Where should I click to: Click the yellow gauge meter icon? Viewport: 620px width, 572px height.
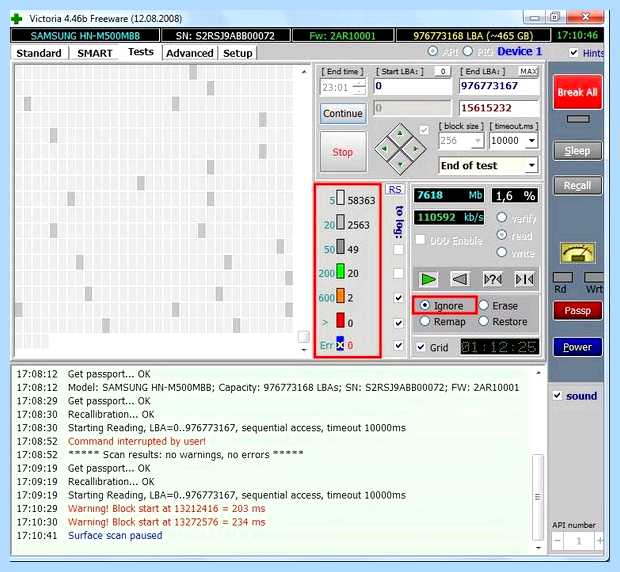578,253
